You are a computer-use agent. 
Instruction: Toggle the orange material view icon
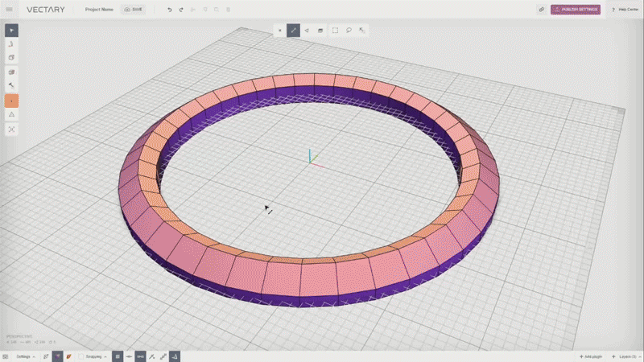68,356
